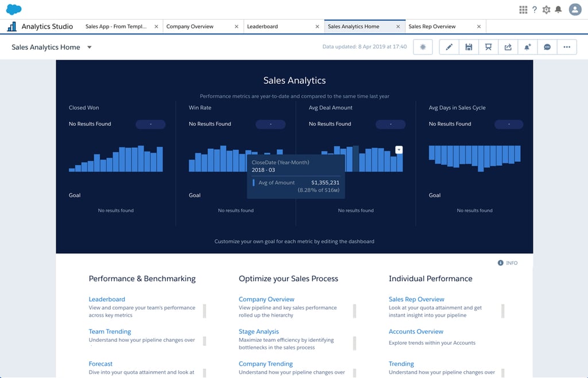
Task: Open the Analytics Studio home logo icon
Action: coord(10,26)
